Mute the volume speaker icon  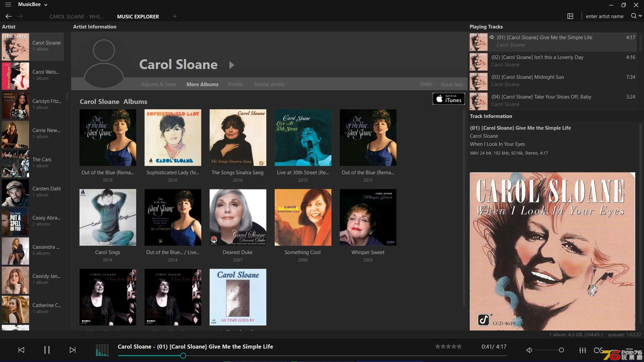pyautogui.click(x=529, y=350)
